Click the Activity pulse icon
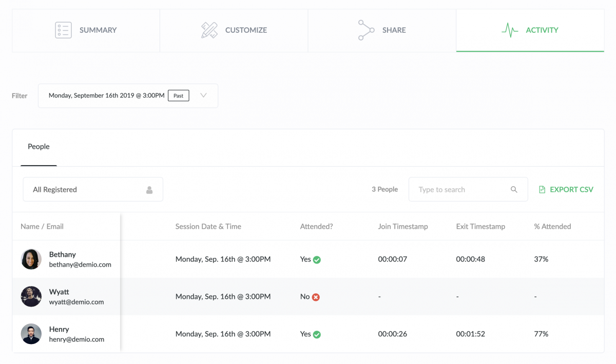The width and height of the screenshot is (616, 364). pos(510,30)
